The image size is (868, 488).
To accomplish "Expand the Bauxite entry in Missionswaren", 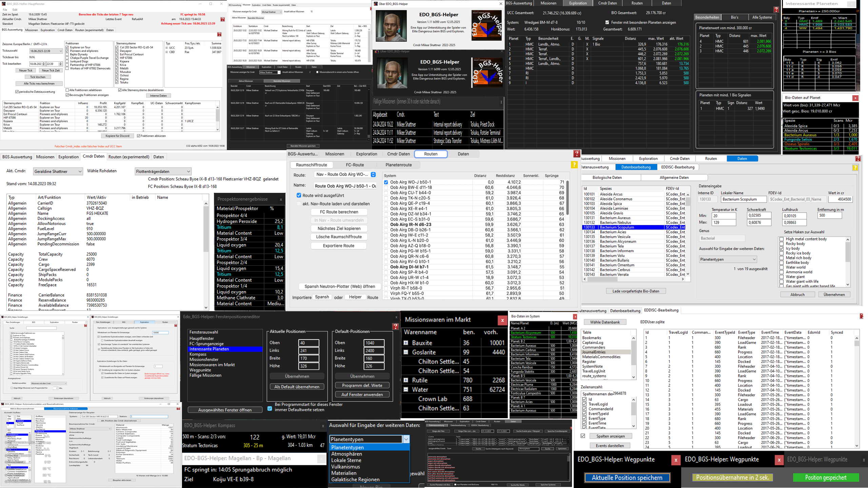I will pyautogui.click(x=406, y=343).
